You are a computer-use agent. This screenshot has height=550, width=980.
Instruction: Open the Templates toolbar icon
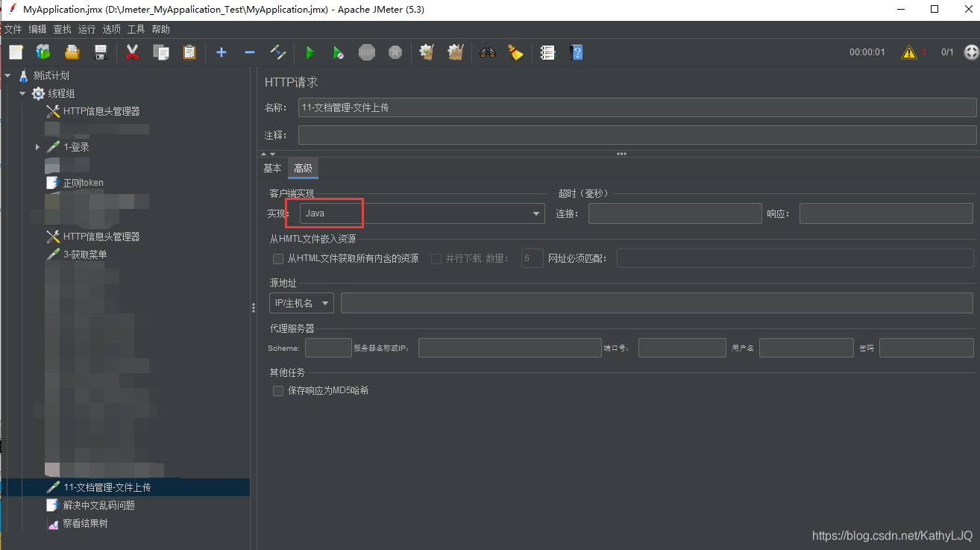(43, 52)
